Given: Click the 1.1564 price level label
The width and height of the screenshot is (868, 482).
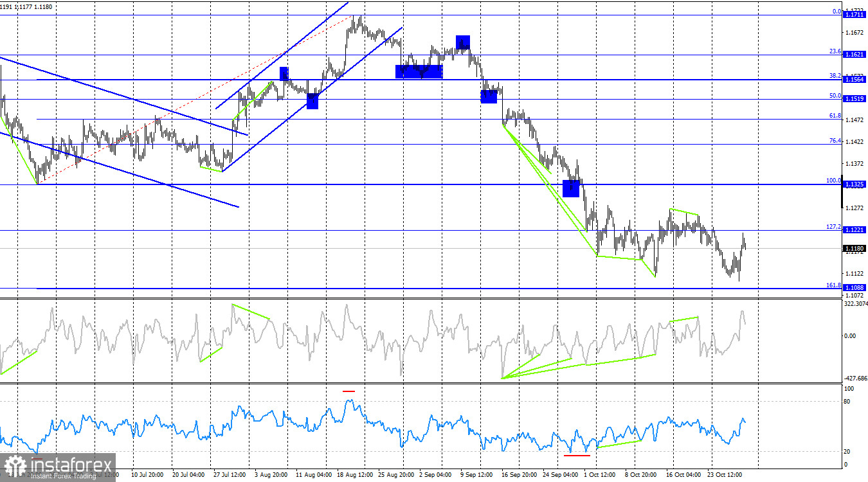Looking at the screenshot, I should coord(854,80).
